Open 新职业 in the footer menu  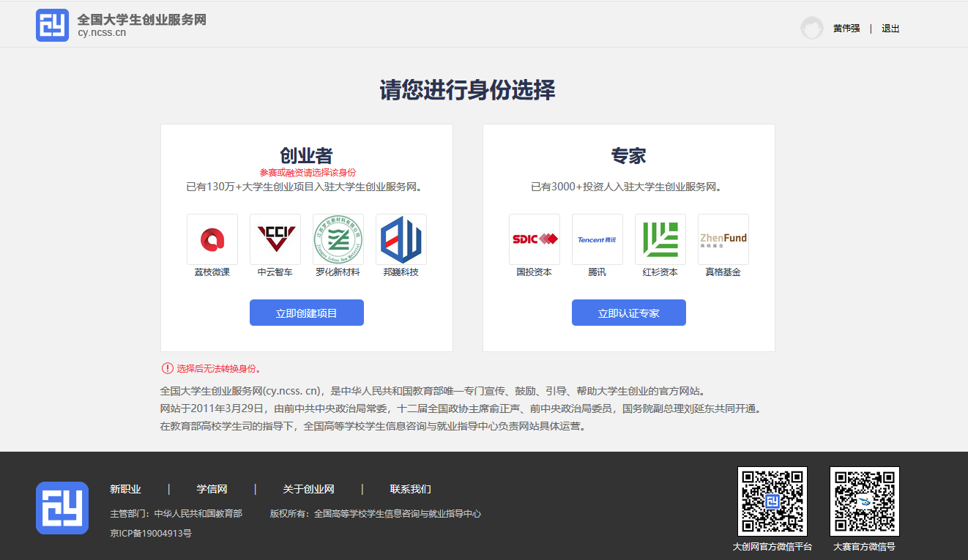[x=125, y=489]
